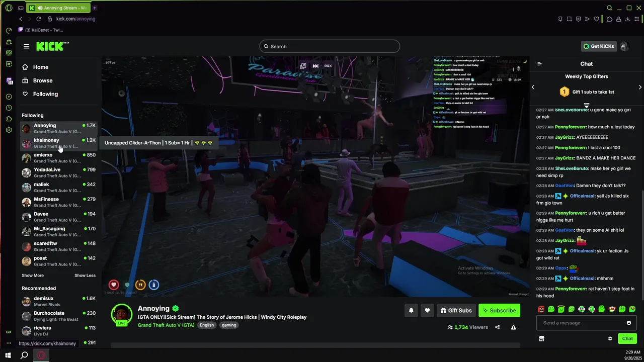
Task: Open Opera sidebar extensions cube icon
Action: pos(9,119)
